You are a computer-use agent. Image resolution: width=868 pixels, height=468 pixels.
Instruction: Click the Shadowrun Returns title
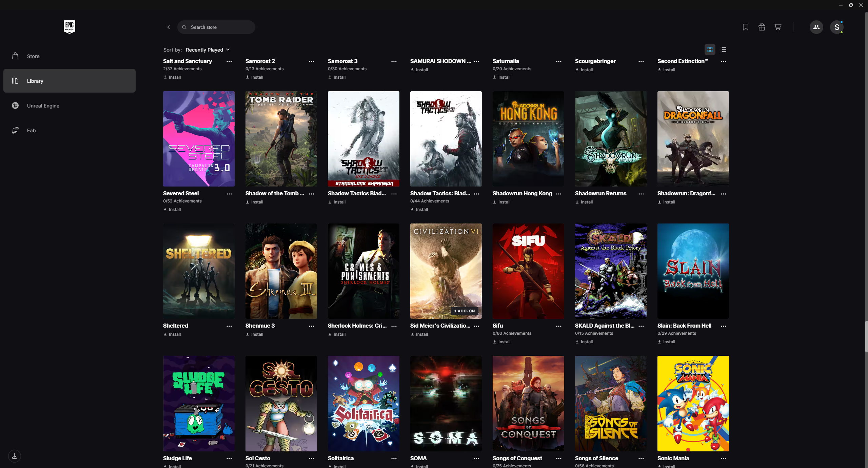coord(600,193)
